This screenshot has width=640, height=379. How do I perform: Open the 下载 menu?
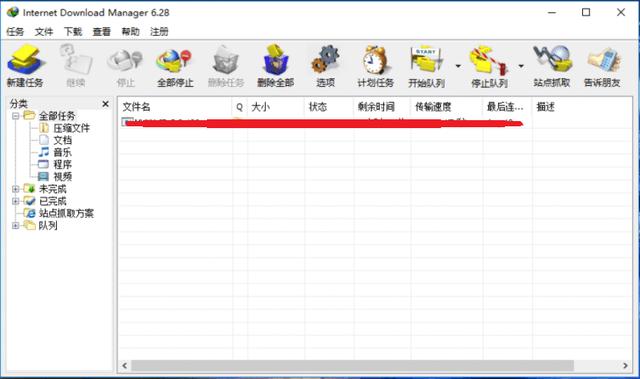click(x=73, y=31)
